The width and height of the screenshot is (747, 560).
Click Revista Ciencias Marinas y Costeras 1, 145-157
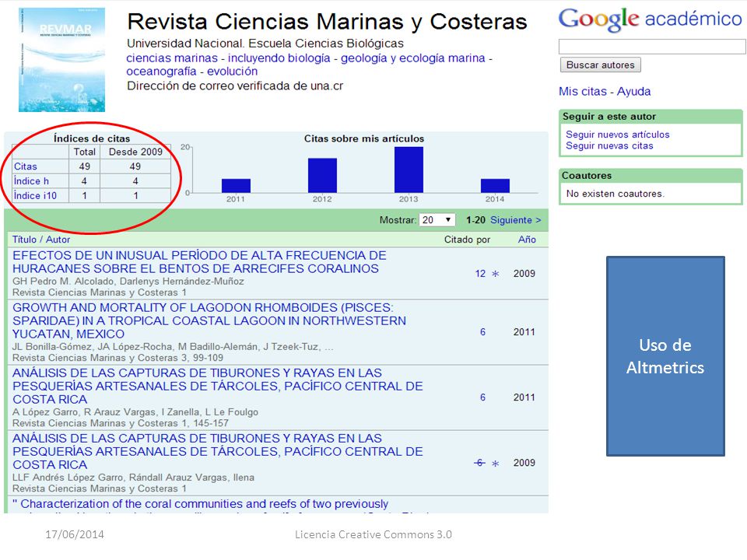coord(121,423)
